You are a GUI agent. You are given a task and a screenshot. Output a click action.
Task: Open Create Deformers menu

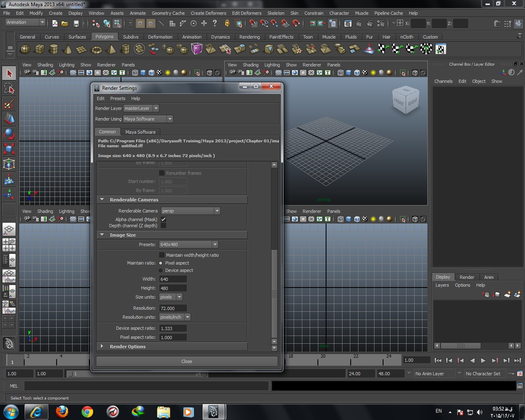tap(208, 13)
